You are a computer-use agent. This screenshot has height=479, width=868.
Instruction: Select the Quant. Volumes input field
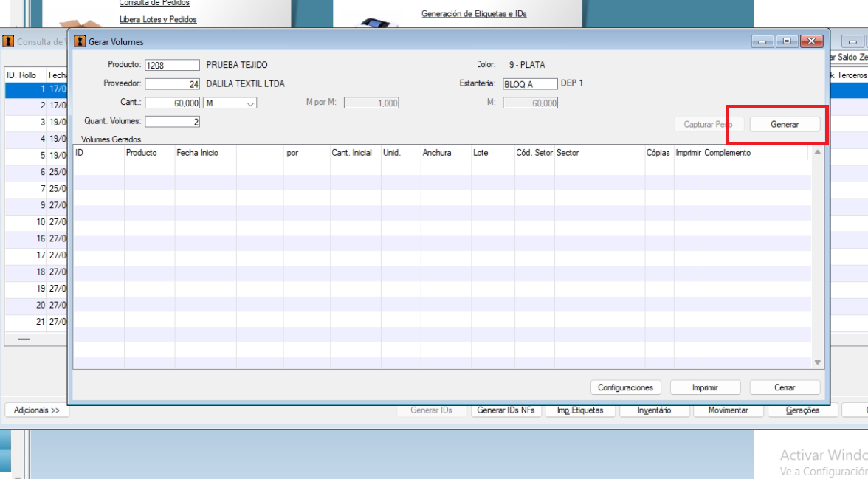click(172, 121)
